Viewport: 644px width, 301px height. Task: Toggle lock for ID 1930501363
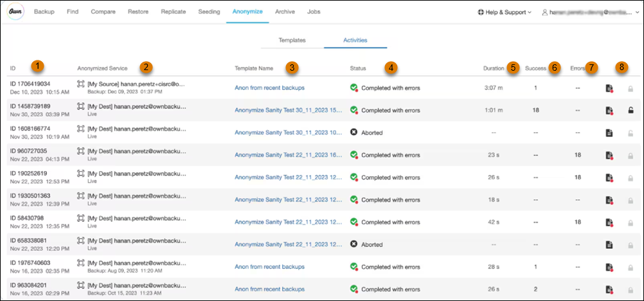tap(631, 200)
